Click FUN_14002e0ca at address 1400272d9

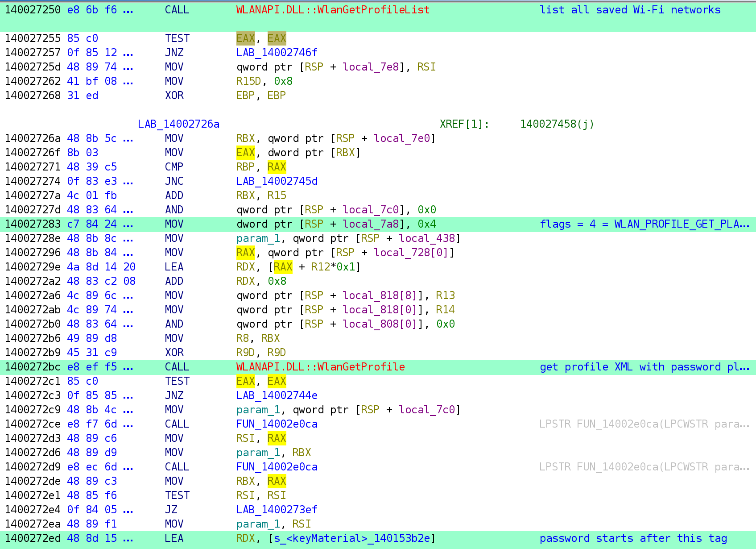coord(277,467)
